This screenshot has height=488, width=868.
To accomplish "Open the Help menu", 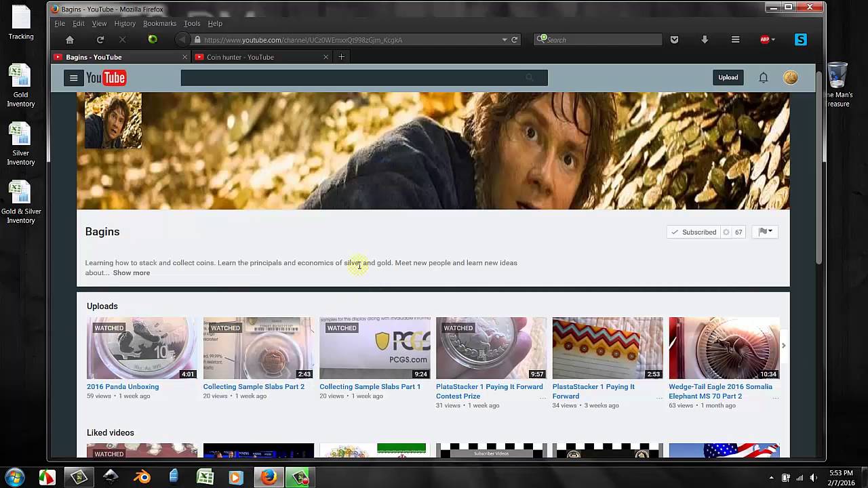I will coord(215,24).
